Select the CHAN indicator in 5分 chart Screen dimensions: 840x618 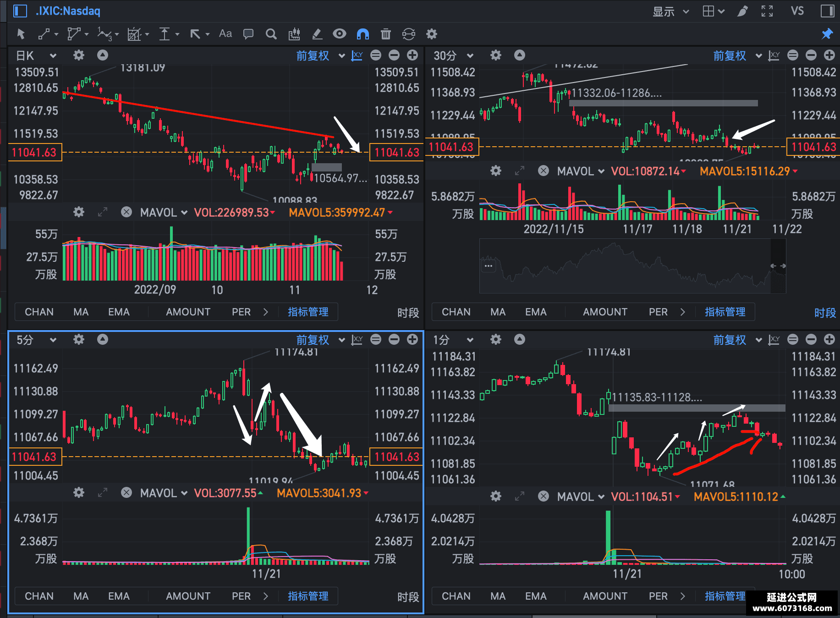point(39,596)
